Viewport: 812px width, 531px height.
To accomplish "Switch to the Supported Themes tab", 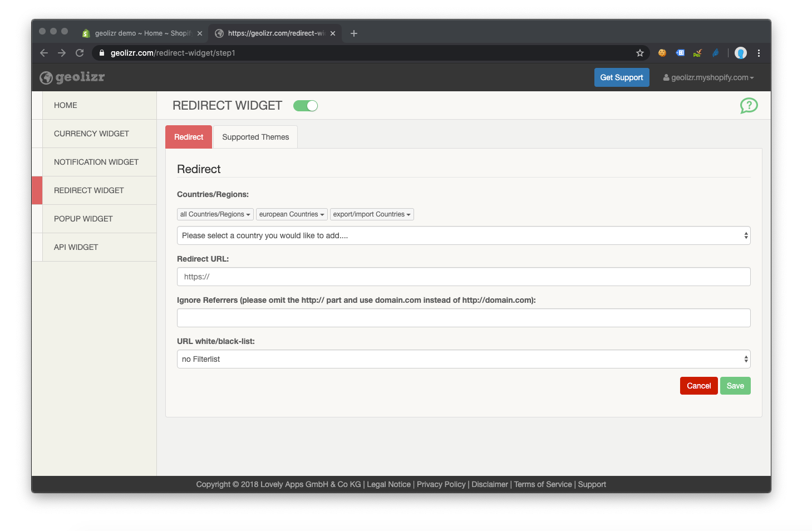I will (x=255, y=137).
